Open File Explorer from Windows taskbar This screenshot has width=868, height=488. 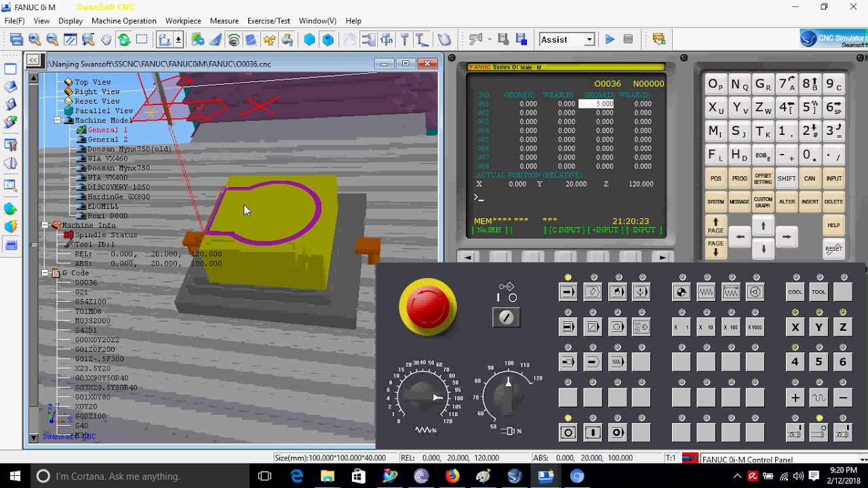pyautogui.click(x=328, y=476)
